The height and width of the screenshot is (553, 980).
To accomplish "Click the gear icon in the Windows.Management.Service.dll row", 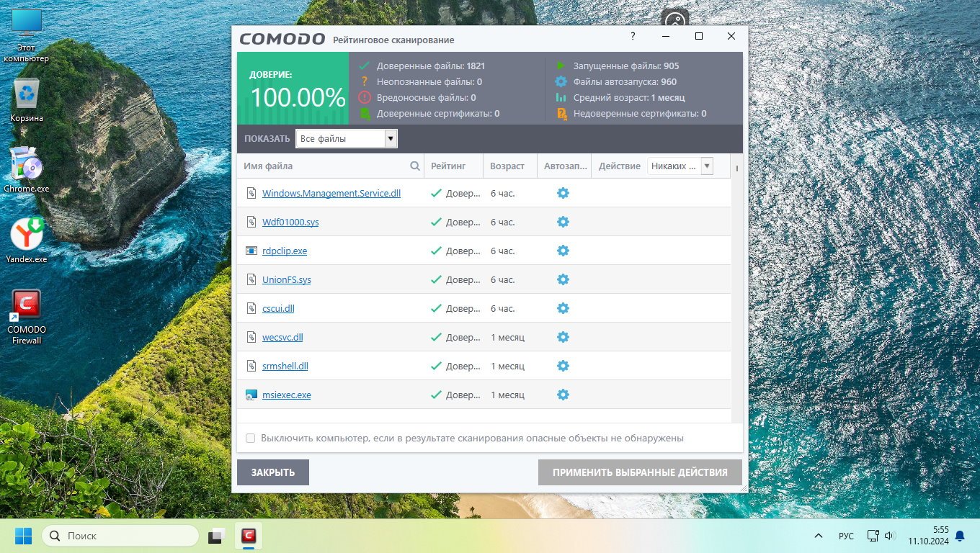I will [x=563, y=193].
